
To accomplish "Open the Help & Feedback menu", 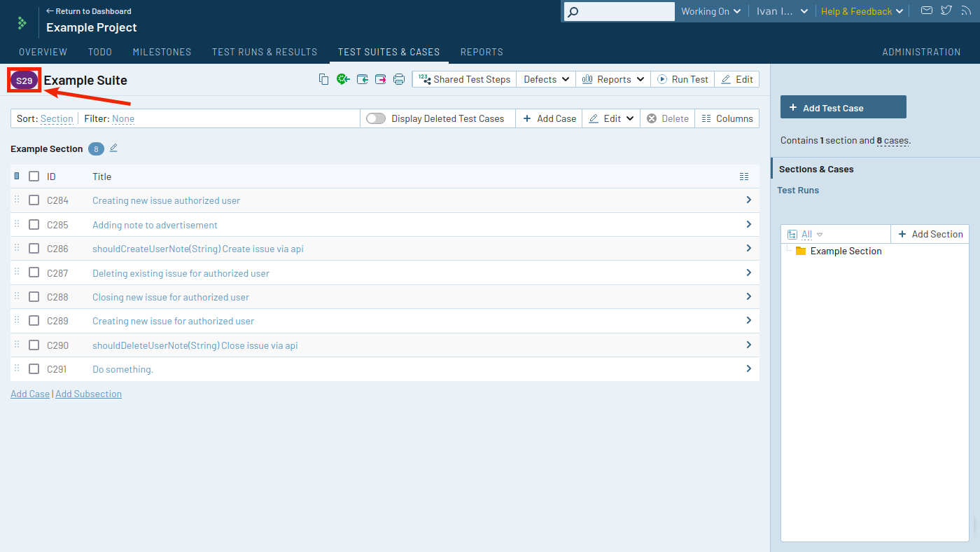I will tap(862, 11).
